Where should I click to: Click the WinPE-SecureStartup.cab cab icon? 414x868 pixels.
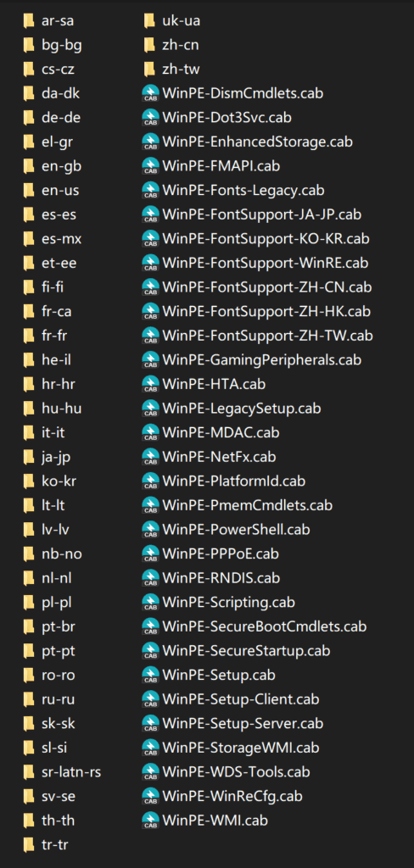pos(150,650)
